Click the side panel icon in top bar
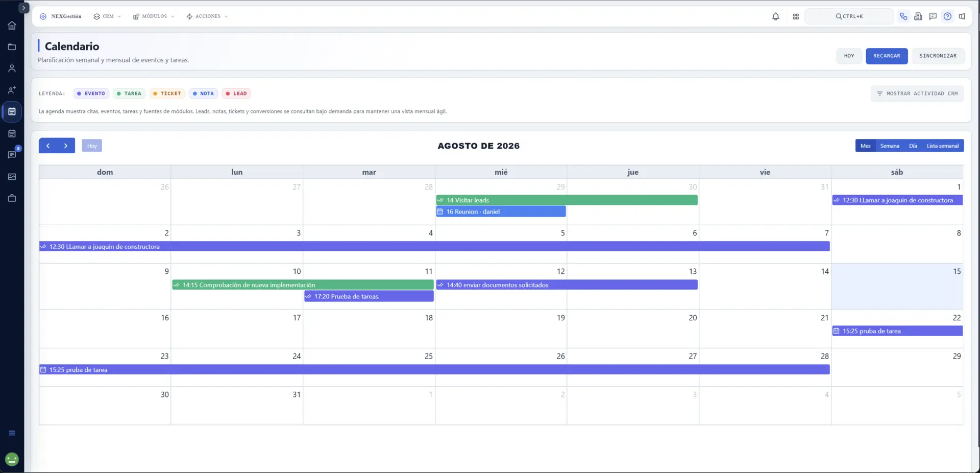Image resolution: width=980 pixels, height=473 pixels. point(962,16)
